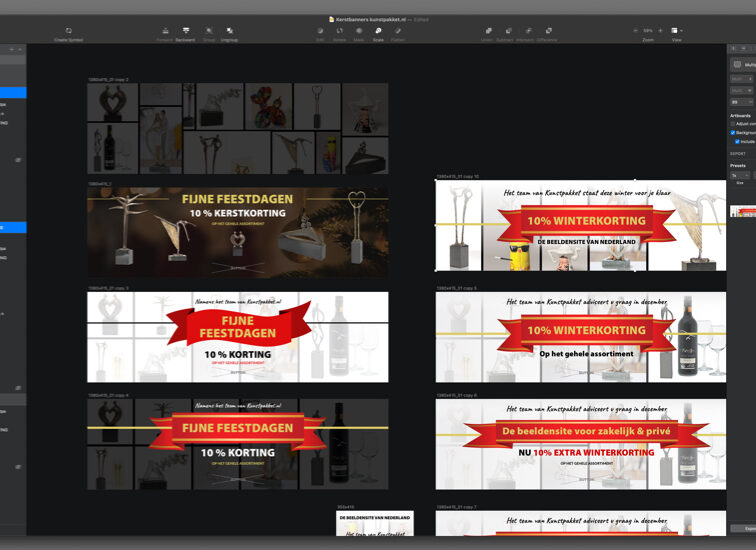Viewport: 756px width, 550px height.
Task: Click the document title Kerstbanners kunstpakket.nl
Action: [371, 19]
